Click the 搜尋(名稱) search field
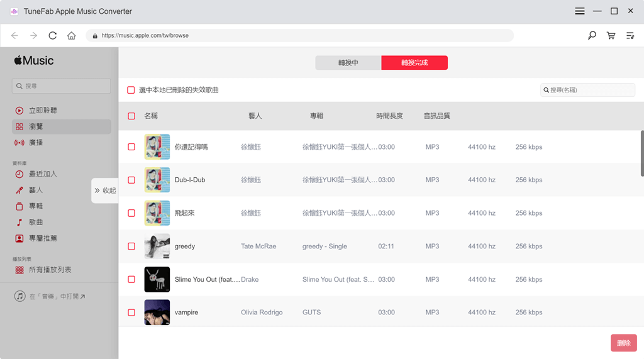Viewport: 644px width, 359px height. (588, 90)
